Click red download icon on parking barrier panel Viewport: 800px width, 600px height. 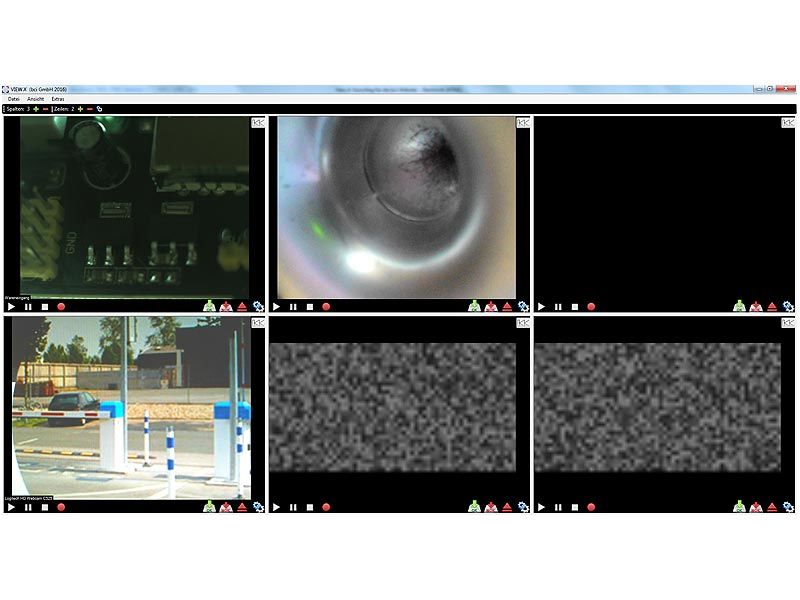point(226,507)
